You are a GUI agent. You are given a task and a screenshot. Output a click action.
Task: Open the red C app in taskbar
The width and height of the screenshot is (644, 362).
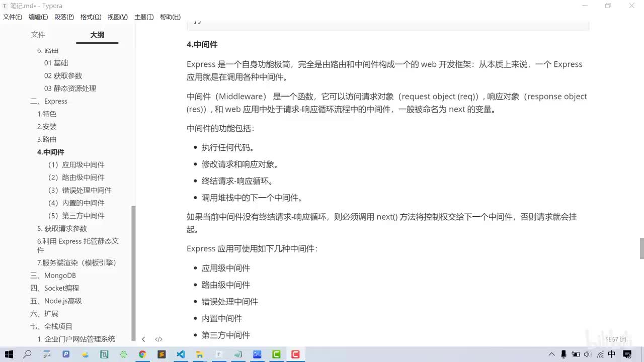coord(295,354)
